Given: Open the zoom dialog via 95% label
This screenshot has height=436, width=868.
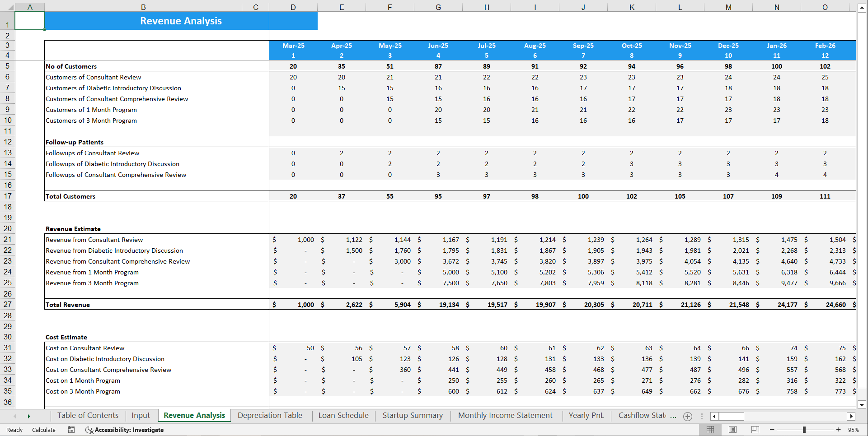Looking at the screenshot, I should click(853, 430).
